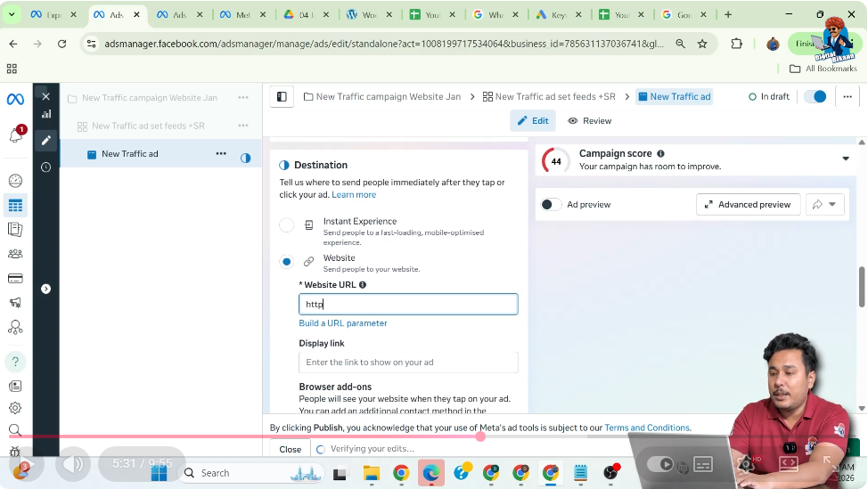The height and width of the screenshot is (489, 868).
Task: Click the Website URL info icon
Action: (363, 285)
